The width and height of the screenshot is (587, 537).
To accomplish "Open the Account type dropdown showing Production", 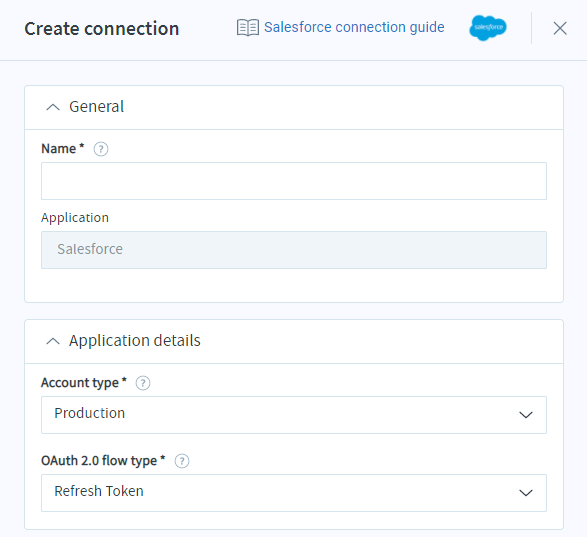I will (294, 415).
